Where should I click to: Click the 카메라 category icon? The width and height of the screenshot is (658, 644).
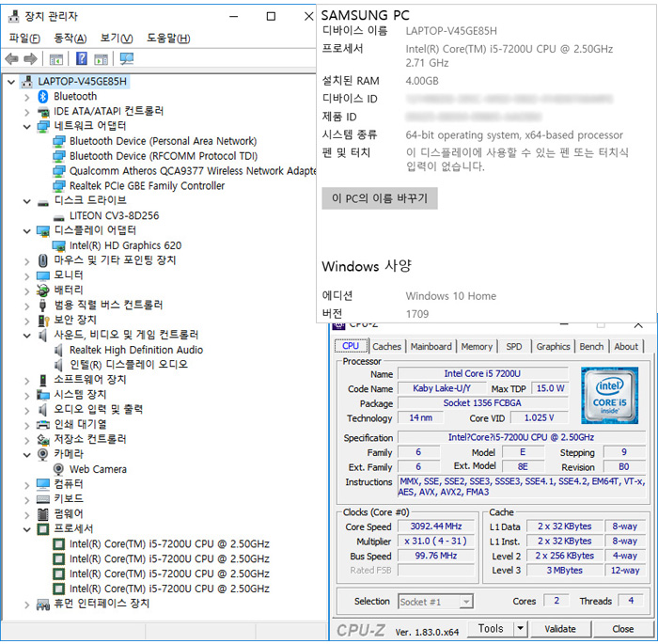42,454
